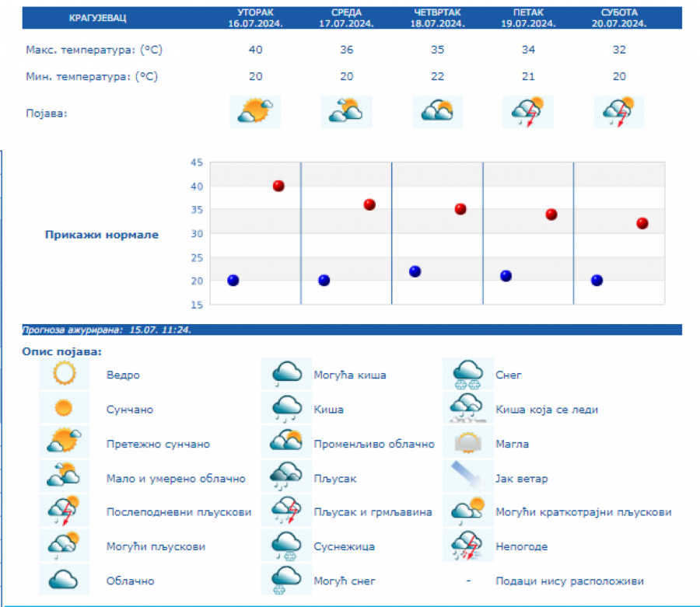Click the Јак ветар wind legend icon
Image resolution: width=700 pixels, height=607 pixels.
(468, 478)
